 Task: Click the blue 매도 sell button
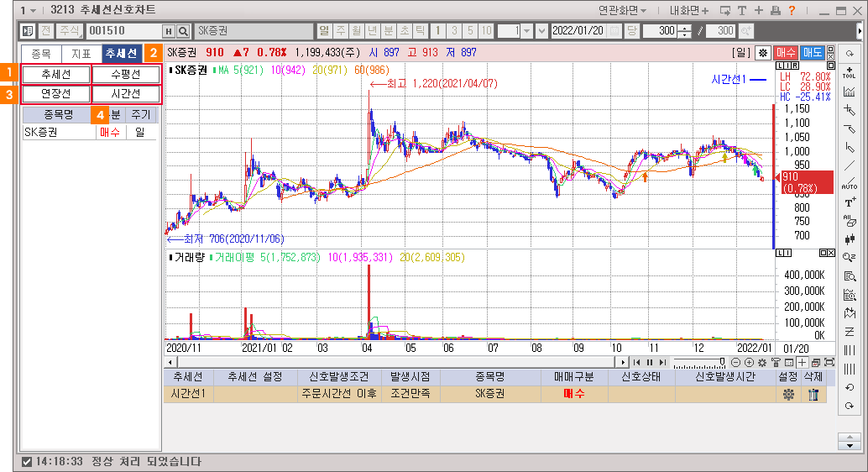pyautogui.click(x=812, y=53)
